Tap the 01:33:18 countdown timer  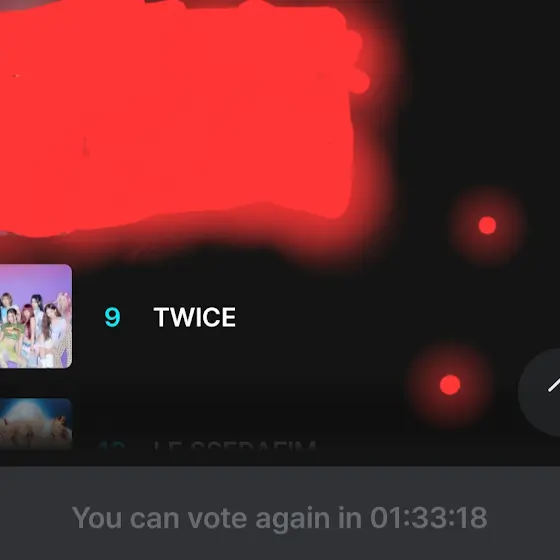(429, 518)
